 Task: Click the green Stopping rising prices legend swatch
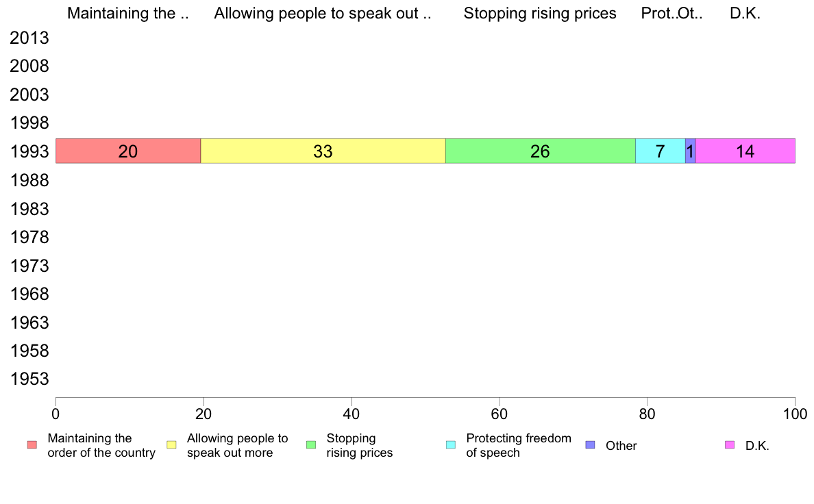pyautogui.click(x=311, y=445)
